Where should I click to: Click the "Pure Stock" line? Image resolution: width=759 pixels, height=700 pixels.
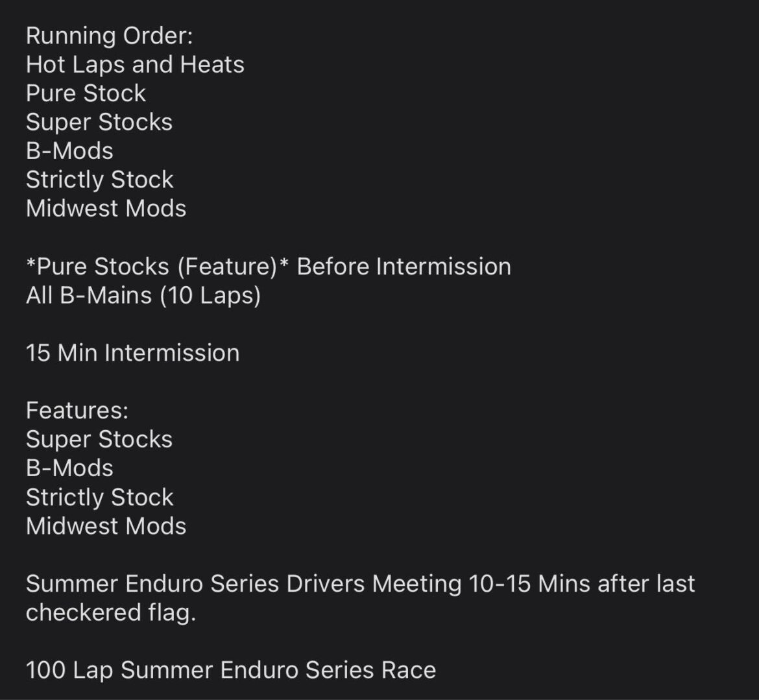[86, 93]
